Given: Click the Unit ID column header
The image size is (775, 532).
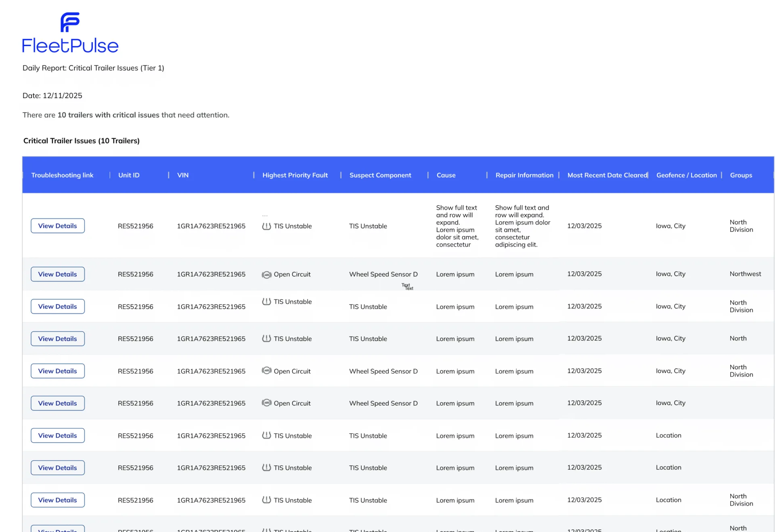Looking at the screenshot, I should coord(129,175).
